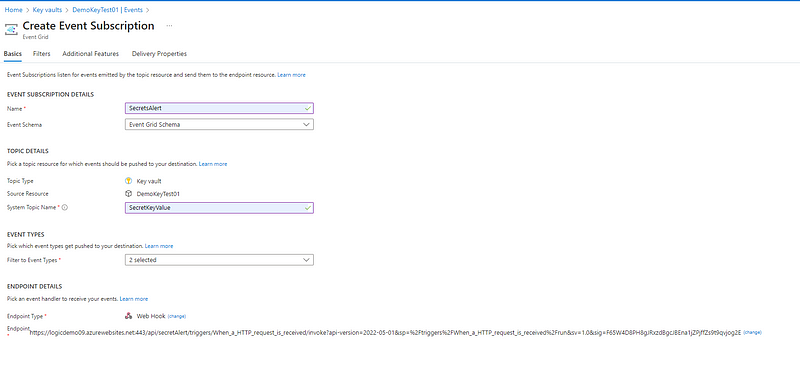Click the Web Hook endpoint type icon
Image resolution: width=800 pixels, height=368 pixels.
pos(129,316)
